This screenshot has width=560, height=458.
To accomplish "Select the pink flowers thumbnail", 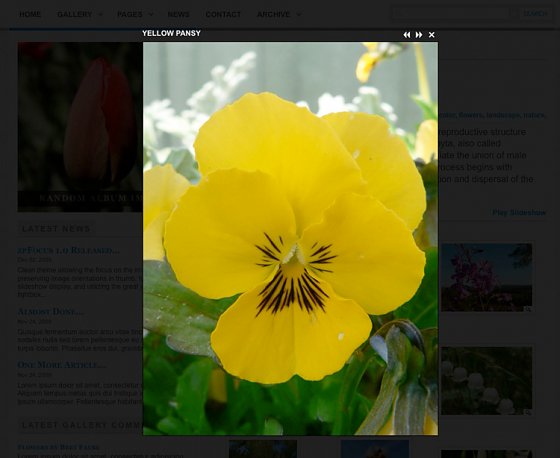I will tap(486, 278).
